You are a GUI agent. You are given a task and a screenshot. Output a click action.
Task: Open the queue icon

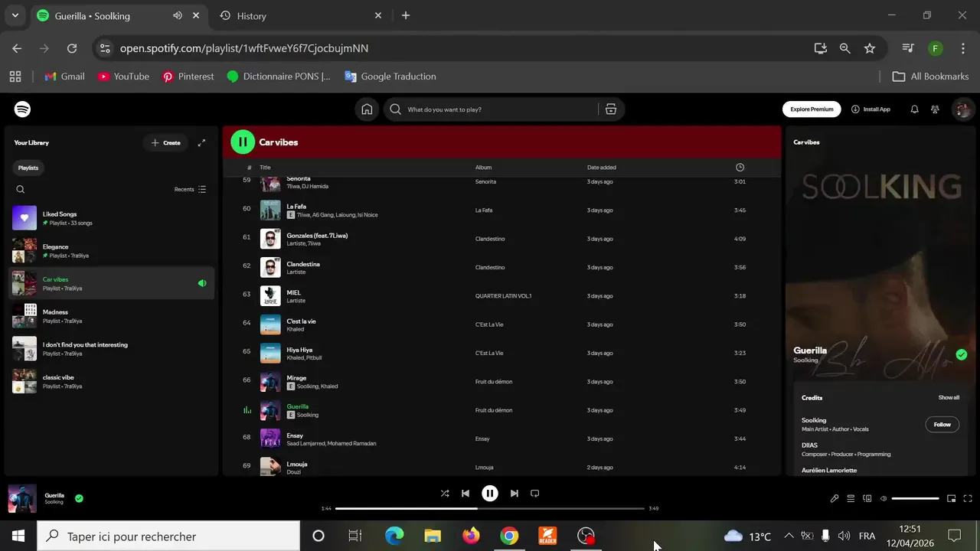point(851,498)
